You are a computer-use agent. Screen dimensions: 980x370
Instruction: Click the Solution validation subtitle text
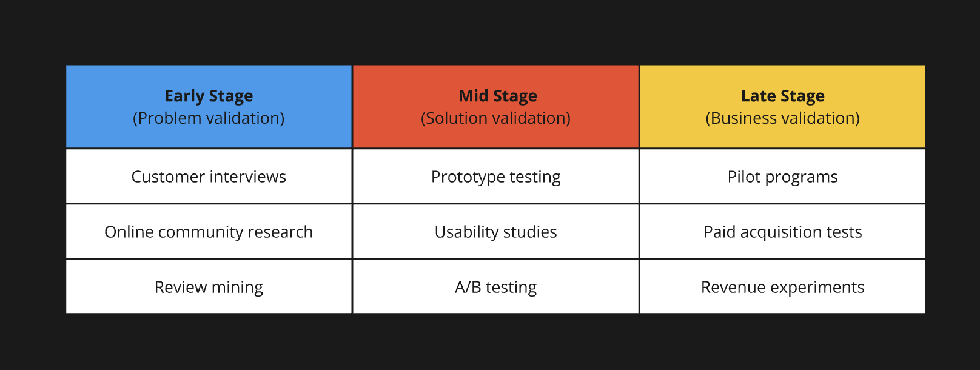pyautogui.click(x=495, y=118)
